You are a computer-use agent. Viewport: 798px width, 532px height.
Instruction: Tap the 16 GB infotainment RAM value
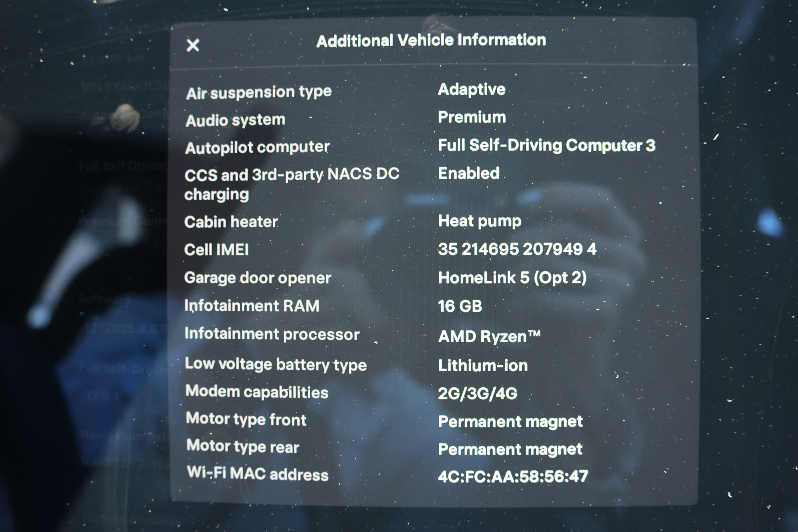click(460, 306)
